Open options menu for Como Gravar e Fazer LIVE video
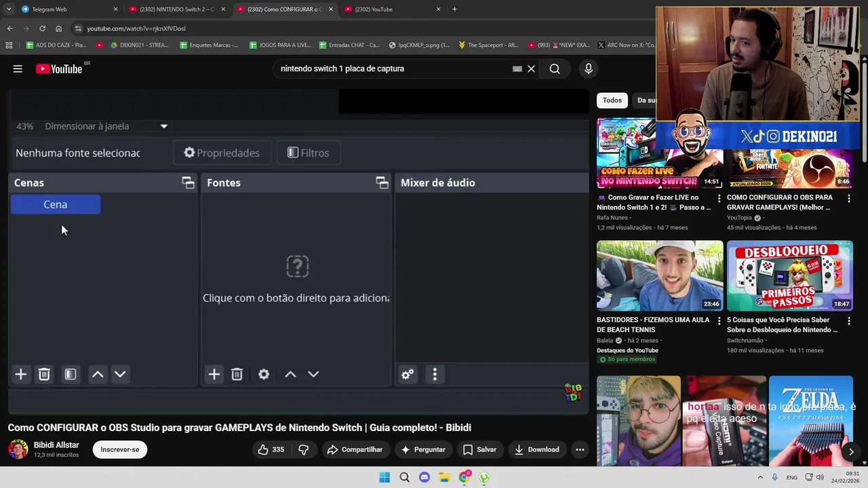The height and width of the screenshot is (488, 868). pos(719,199)
